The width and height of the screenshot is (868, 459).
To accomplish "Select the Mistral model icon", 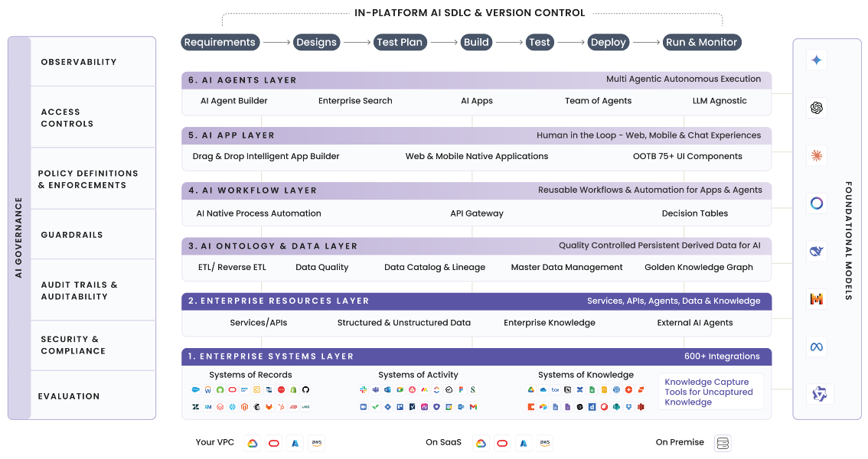I will pyautogui.click(x=817, y=299).
